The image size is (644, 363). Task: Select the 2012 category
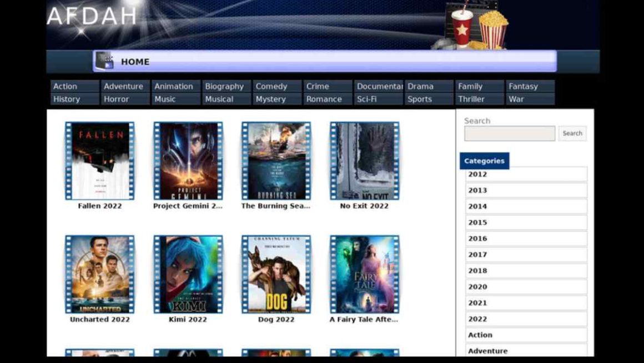tap(526, 175)
